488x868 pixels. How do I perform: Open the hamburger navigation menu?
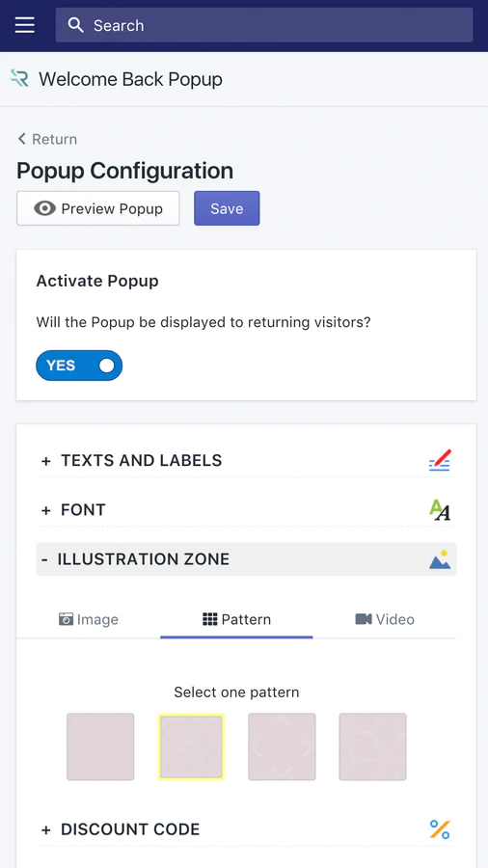tap(24, 25)
